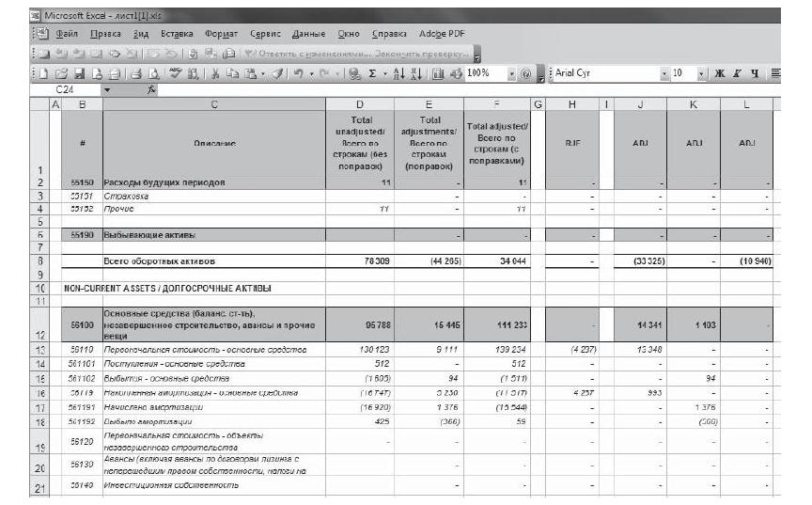Viewport: 812px width, 505px height.
Task: Open the Сервис menu
Action: (x=265, y=34)
